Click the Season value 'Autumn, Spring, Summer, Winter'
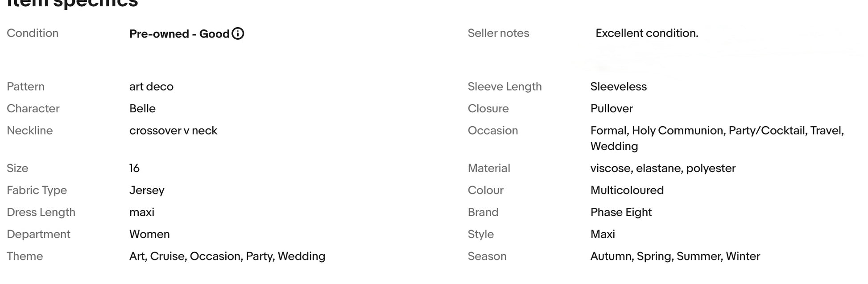This screenshot has height=284, width=868. click(675, 256)
